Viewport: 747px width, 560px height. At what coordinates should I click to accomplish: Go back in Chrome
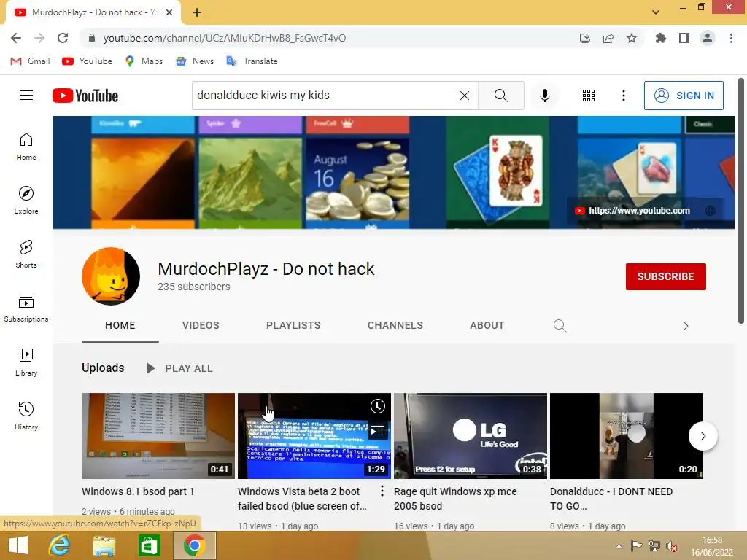coord(16,38)
